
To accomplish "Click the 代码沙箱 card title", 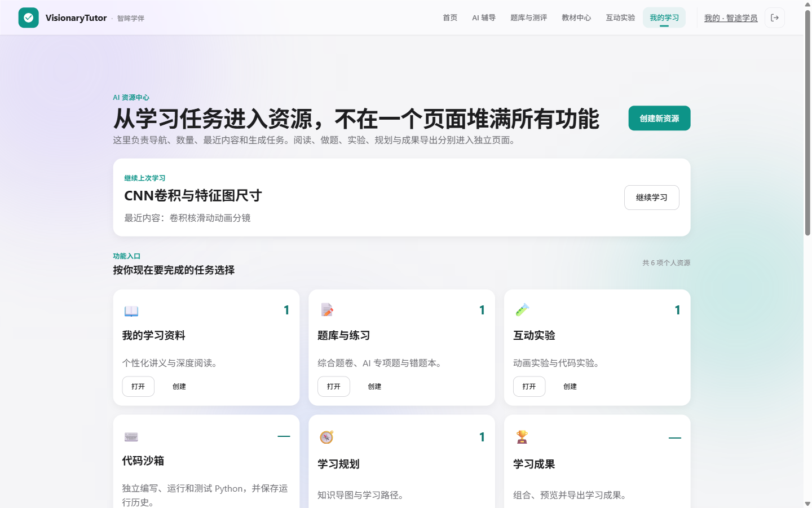I will 143,461.
